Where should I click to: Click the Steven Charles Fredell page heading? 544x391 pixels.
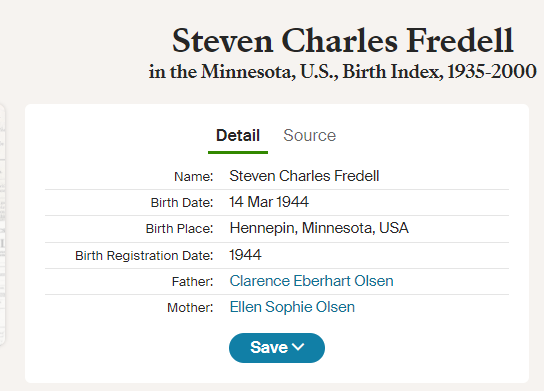point(342,41)
